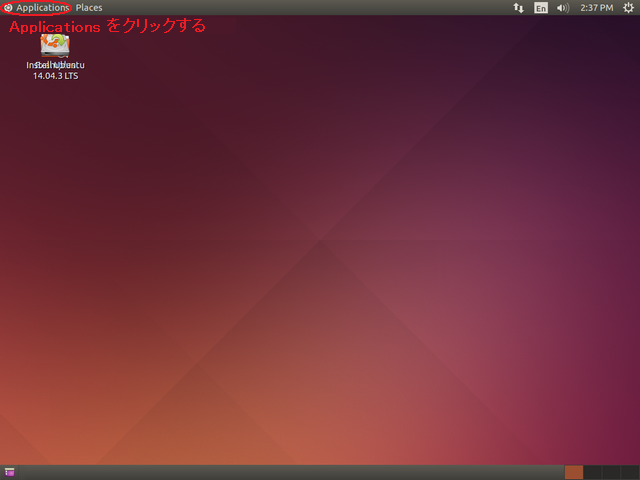Switch to the fourth workspace
The width and height of the screenshot is (640, 480).
click(630, 472)
